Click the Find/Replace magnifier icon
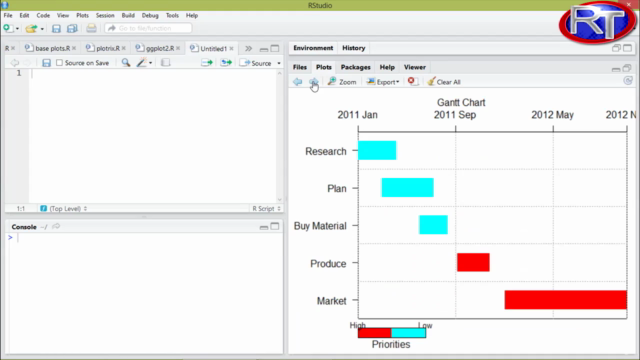 coord(126,62)
